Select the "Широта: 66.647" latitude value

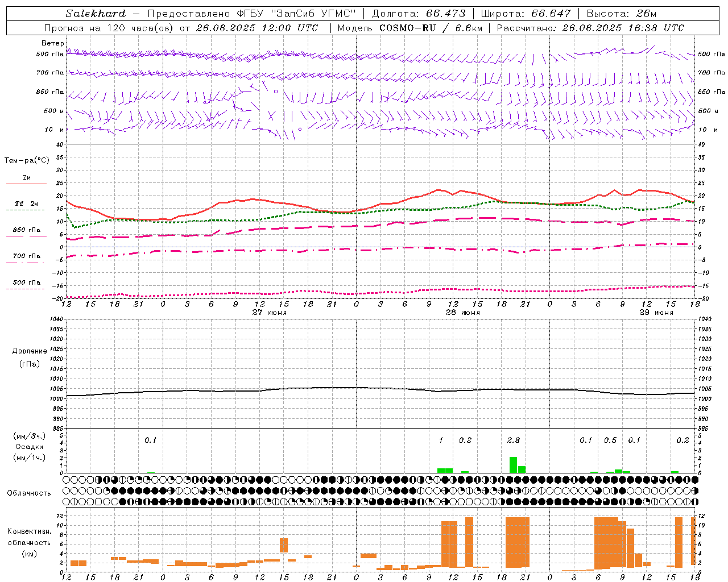(x=526, y=14)
